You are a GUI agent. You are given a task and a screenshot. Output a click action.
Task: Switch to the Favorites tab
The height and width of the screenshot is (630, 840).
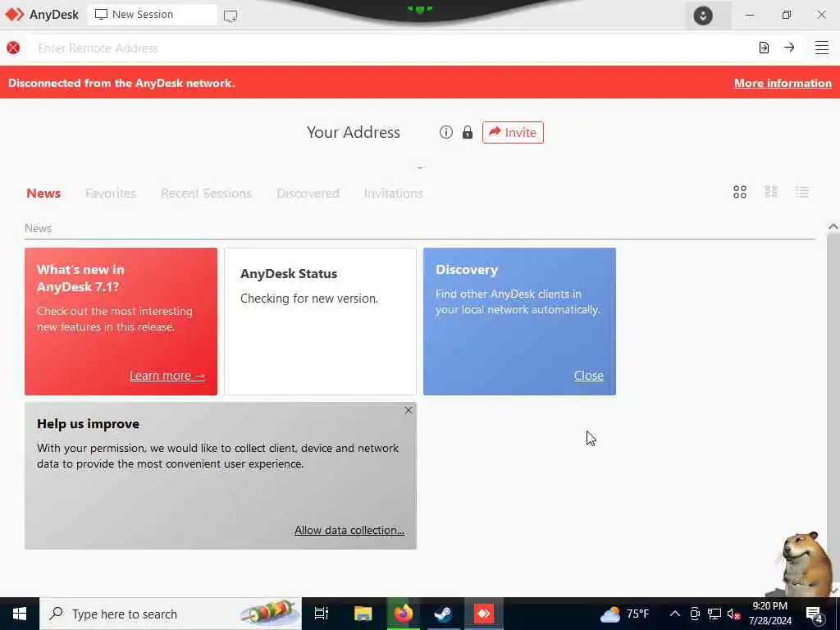pyautogui.click(x=111, y=193)
